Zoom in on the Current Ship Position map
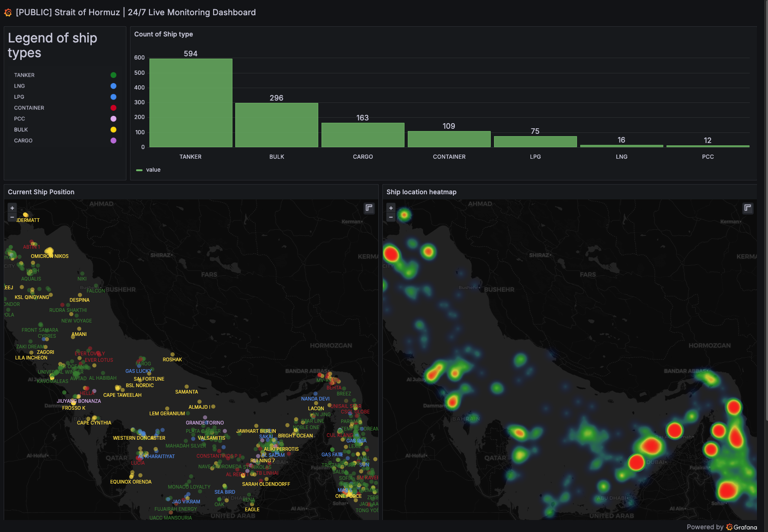768x532 pixels. (12, 208)
